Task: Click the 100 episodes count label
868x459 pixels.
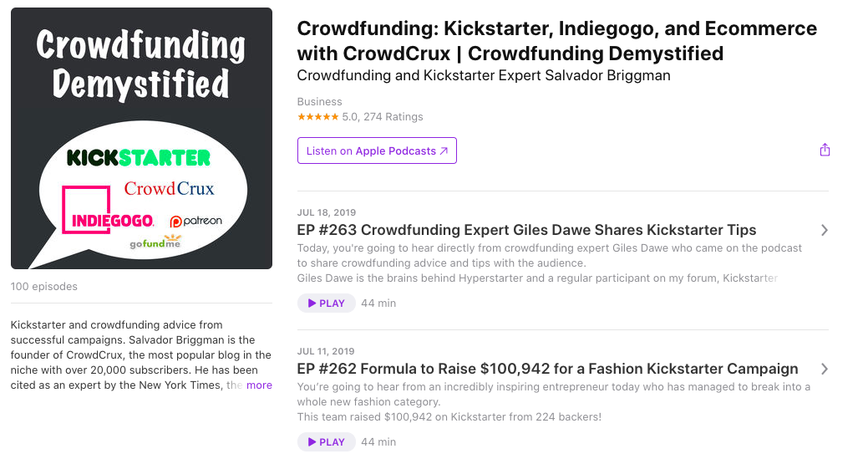Action: click(44, 286)
